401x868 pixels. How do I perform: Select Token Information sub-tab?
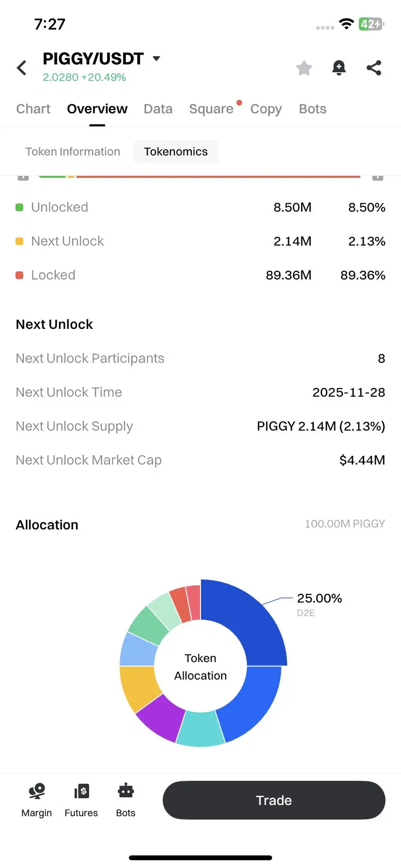pyautogui.click(x=73, y=152)
